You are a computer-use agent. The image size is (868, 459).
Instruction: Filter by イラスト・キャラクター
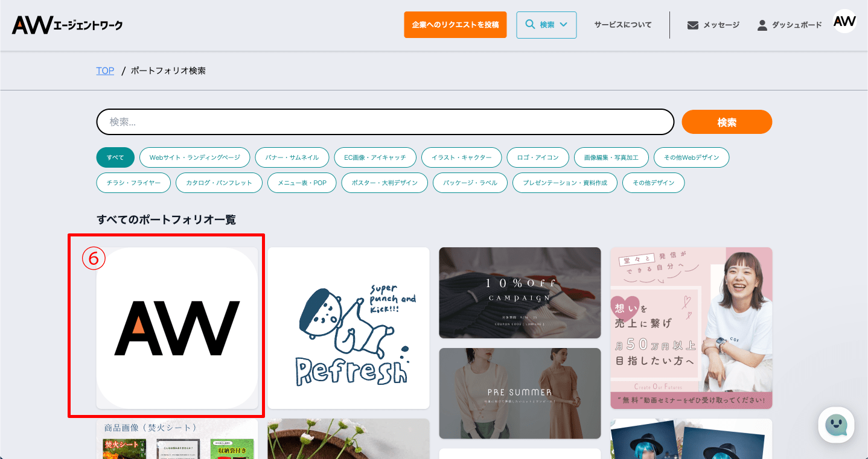[x=462, y=157]
